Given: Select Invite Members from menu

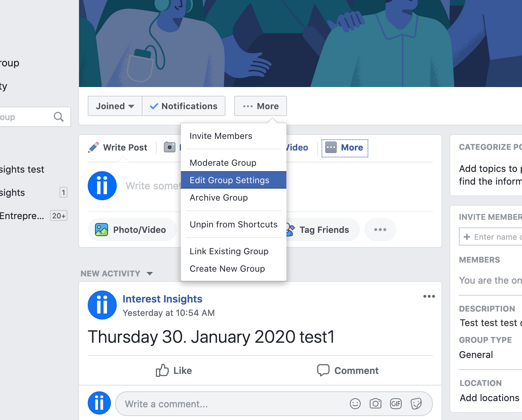Looking at the screenshot, I should pyautogui.click(x=221, y=136).
